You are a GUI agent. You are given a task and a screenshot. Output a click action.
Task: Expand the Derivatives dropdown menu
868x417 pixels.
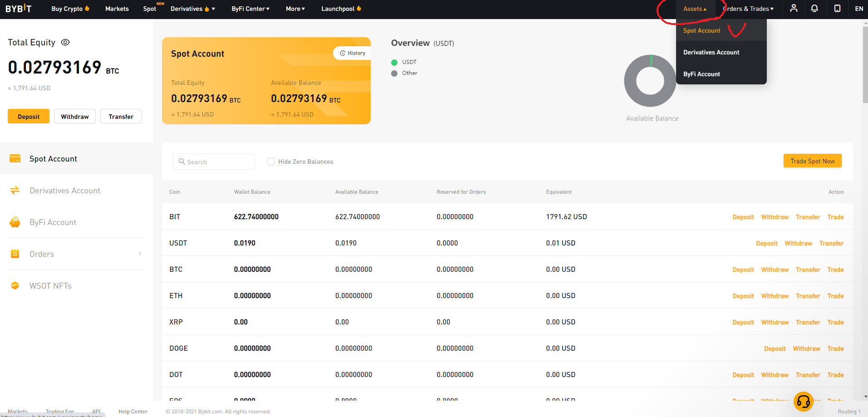[x=193, y=9]
